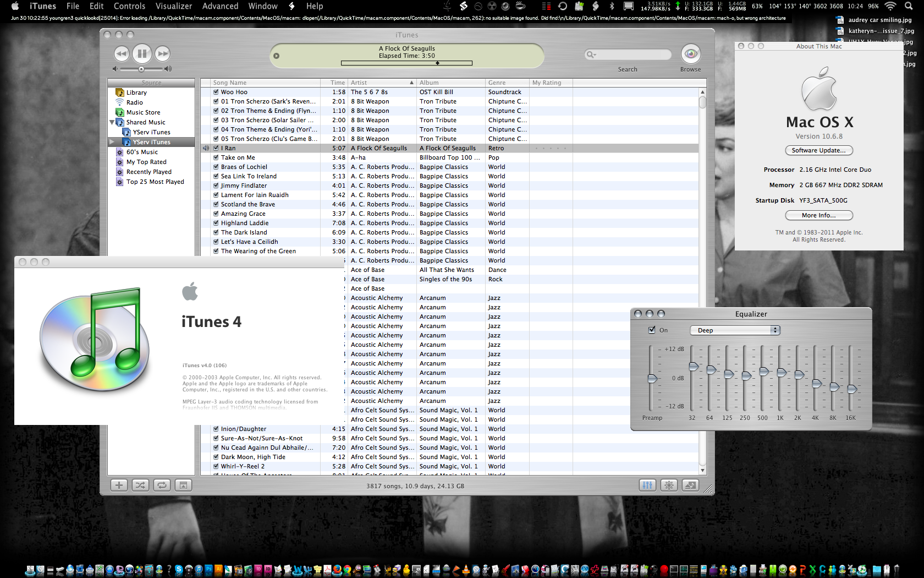Uncheck the Dark Moon, High Tide checkbox
This screenshot has width=924, height=578.
tap(216, 457)
